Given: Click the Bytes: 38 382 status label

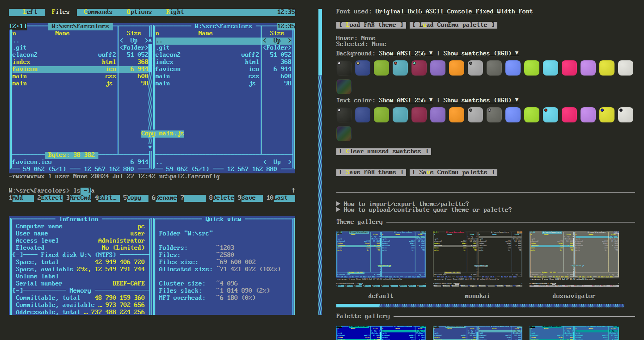Looking at the screenshot, I should tap(72, 155).
